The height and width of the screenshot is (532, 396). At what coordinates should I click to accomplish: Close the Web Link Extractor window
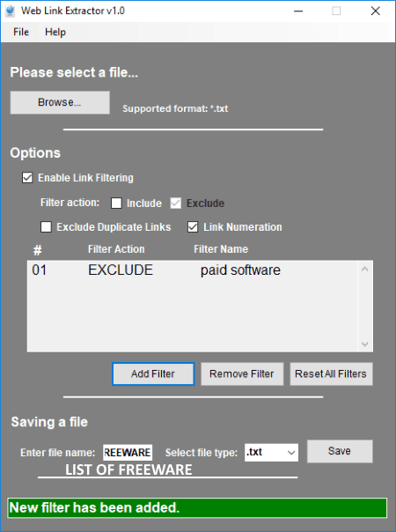click(x=375, y=11)
